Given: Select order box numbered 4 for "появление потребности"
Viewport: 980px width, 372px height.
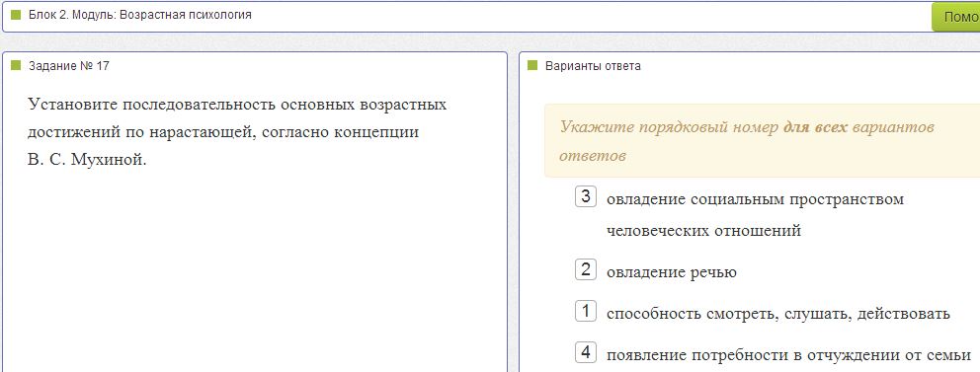Looking at the screenshot, I should point(585,352).
